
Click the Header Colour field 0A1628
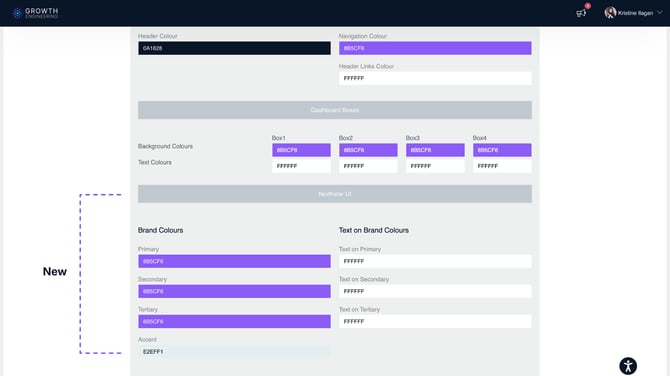[x=234, y=48]
